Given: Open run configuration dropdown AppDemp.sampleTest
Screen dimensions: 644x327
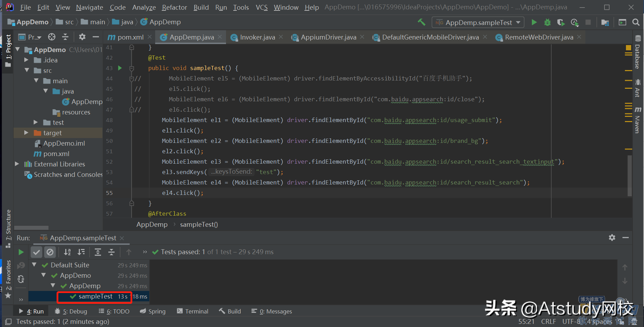Looking at the screenshot, I should tap(478, 23).
